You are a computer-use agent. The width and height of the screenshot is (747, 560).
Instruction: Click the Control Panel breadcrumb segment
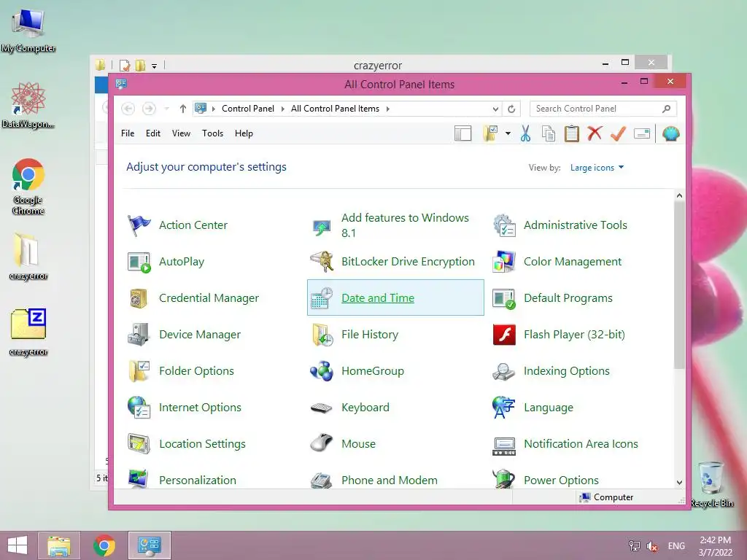(248, 109)
